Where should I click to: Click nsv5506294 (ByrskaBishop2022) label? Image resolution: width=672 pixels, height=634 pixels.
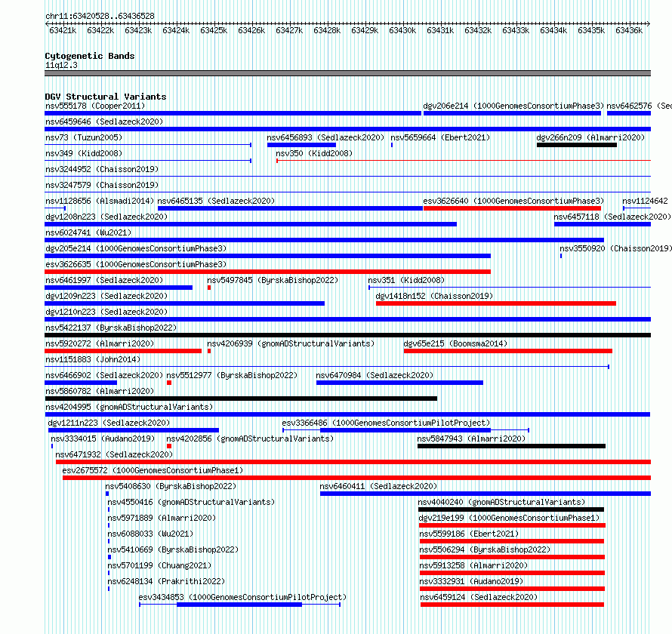(x=485, y=549)
